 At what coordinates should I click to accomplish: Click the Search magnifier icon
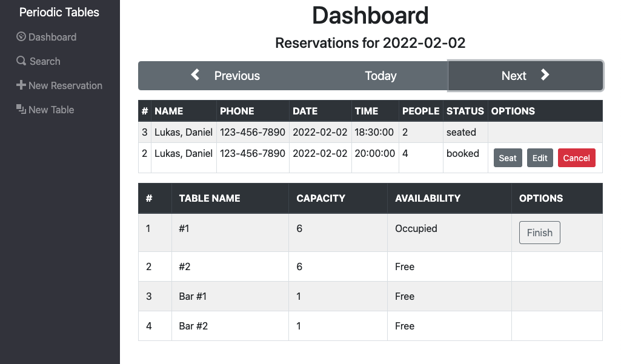click(21, 61)
